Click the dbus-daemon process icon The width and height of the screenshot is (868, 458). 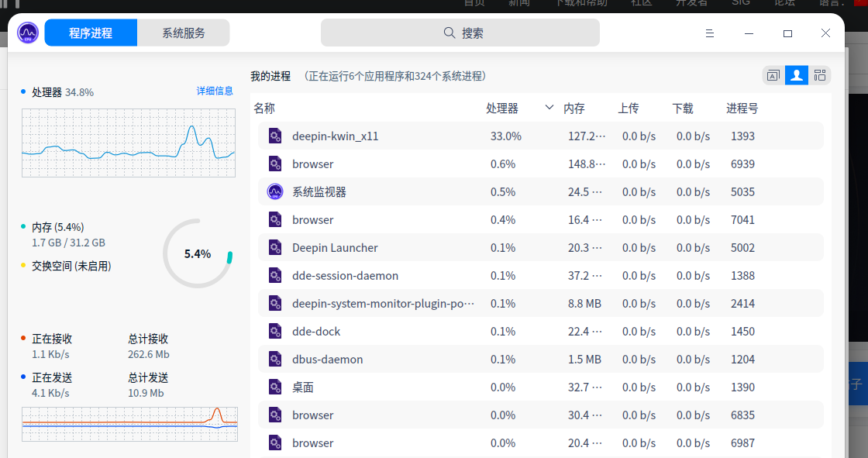[x=275, y=359]
